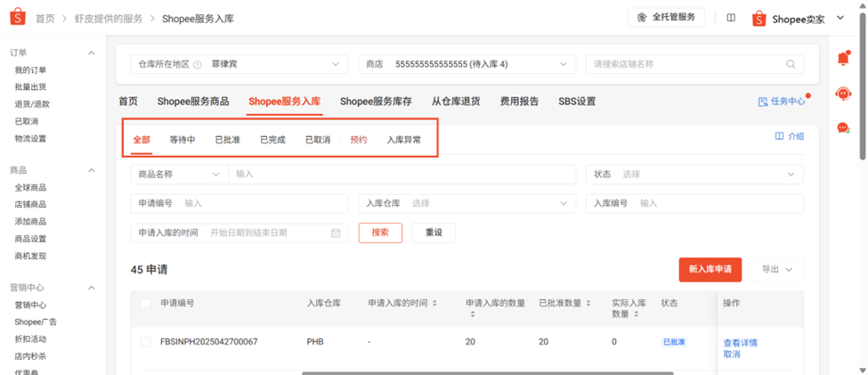Click help icon beside 仓库所在地区
Screen dimensions: 868x375
click(197, 64)
